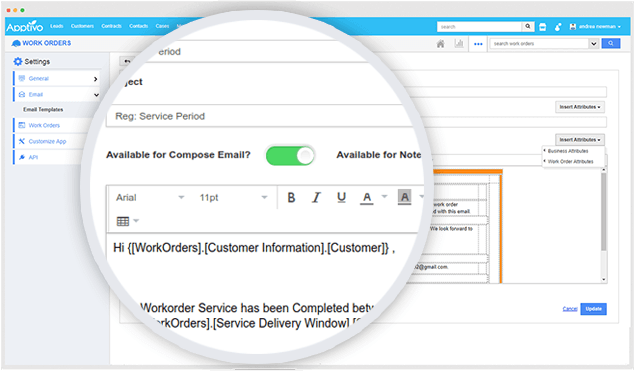Screen dimensions: 635x371
Task: Go to the Work Orders home icon
Action: 441,43
